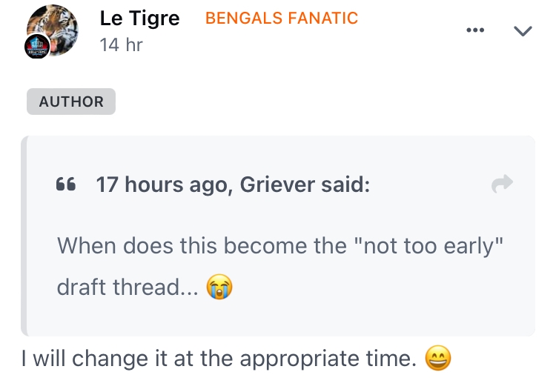Collapse the post using the chevron arrow
The width and height of the screenshot is (556, 392).
[x=523, y=30]
